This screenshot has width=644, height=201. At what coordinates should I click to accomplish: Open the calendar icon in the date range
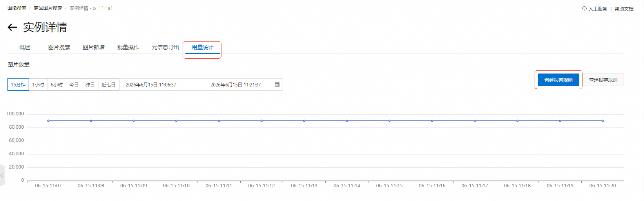[x=277, y=84]
